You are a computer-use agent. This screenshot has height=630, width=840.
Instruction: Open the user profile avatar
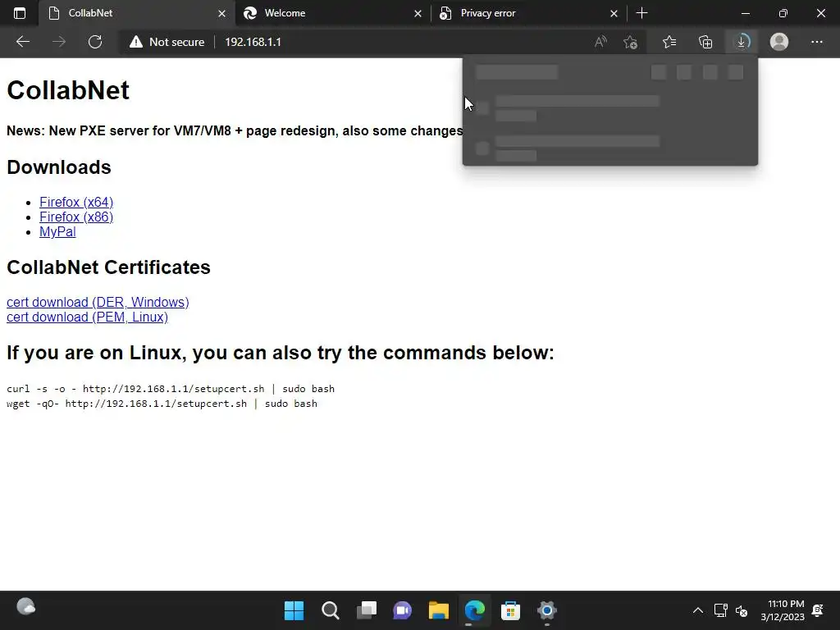pos(779,42)
